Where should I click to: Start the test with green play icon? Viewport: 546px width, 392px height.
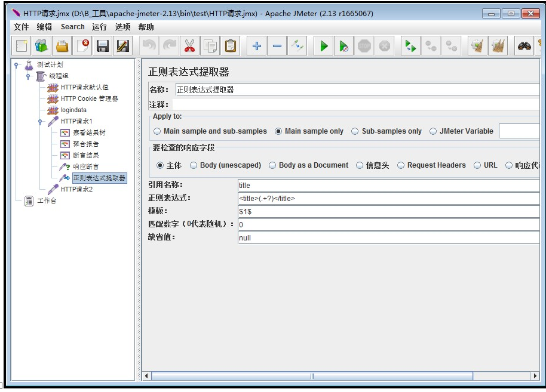(324, 46)
